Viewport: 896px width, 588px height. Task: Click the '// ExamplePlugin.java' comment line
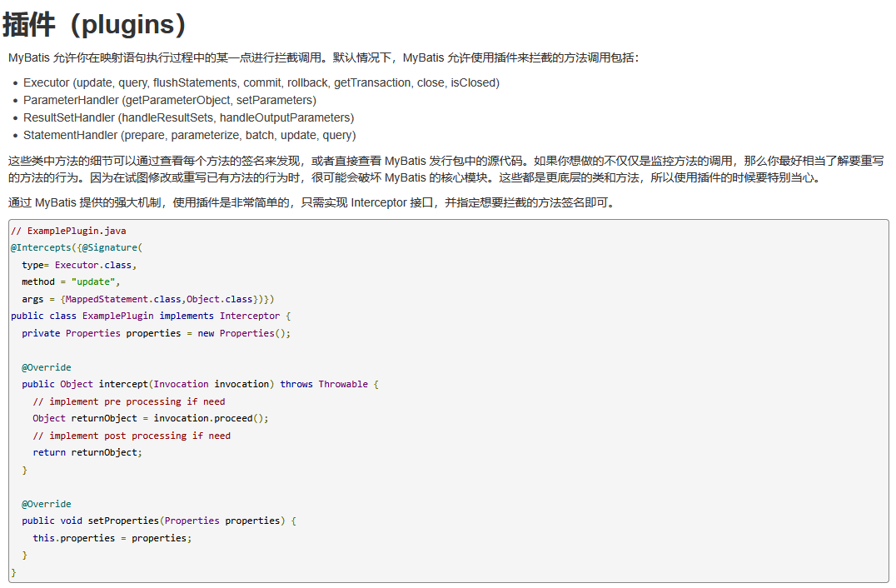68,231
